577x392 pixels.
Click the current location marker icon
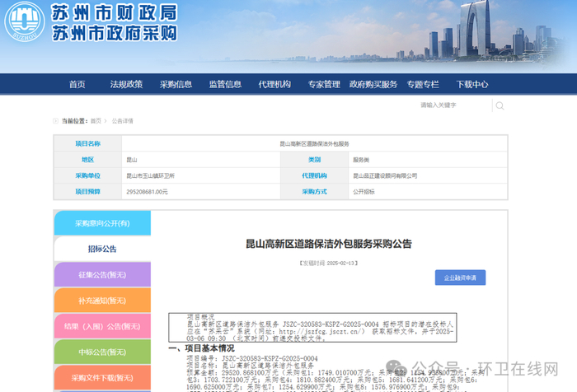coord(57,121)
